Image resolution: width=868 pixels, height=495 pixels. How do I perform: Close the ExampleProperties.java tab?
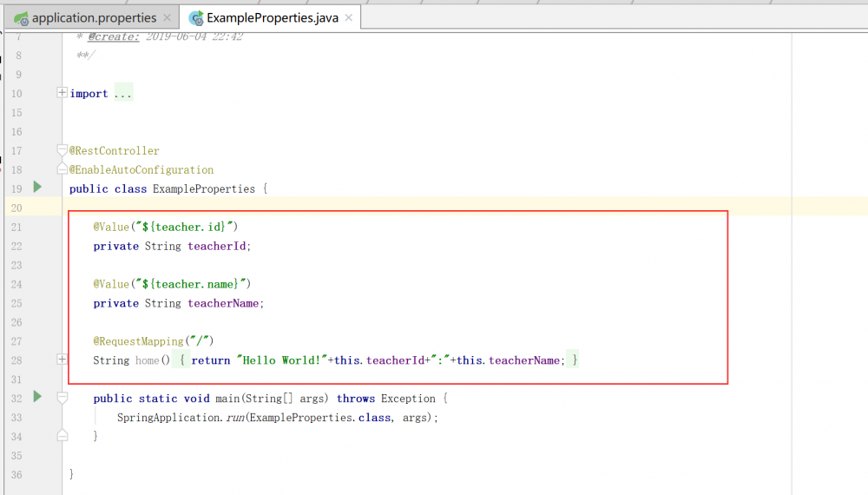coord(348,17)
